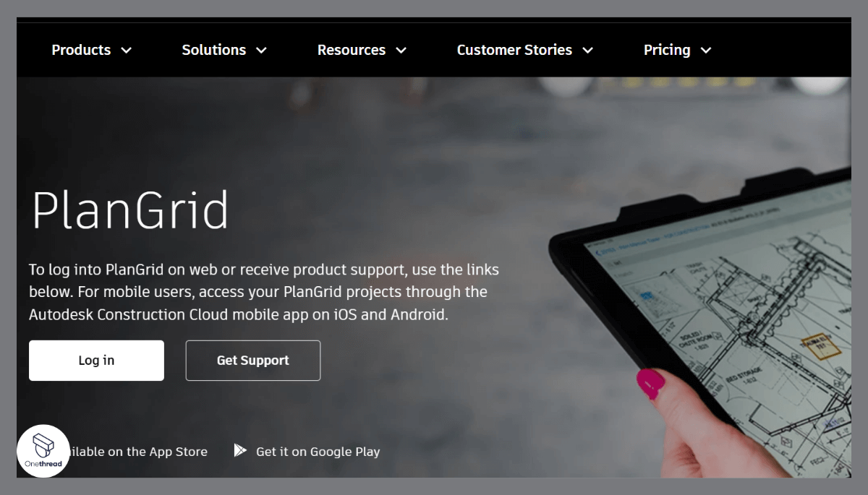868x495 pixels.
Task: Click the Onethread logo icon
Action: tap(43, 450)
